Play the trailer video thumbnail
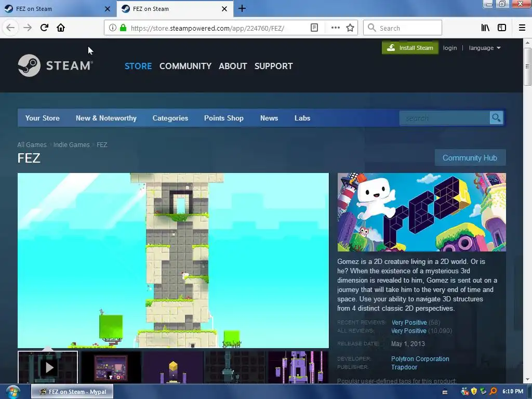The image size is (532, 399). (48, 367)
